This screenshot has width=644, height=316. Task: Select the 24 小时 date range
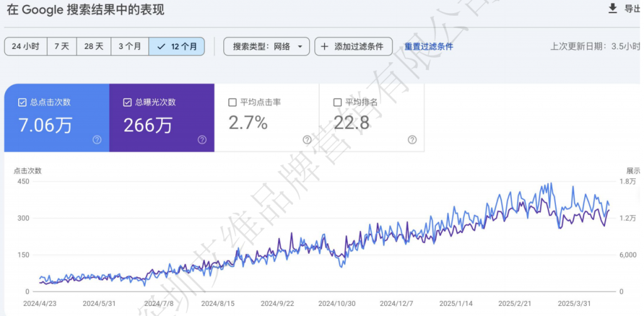pyautogui.click(x=26, y=46)
